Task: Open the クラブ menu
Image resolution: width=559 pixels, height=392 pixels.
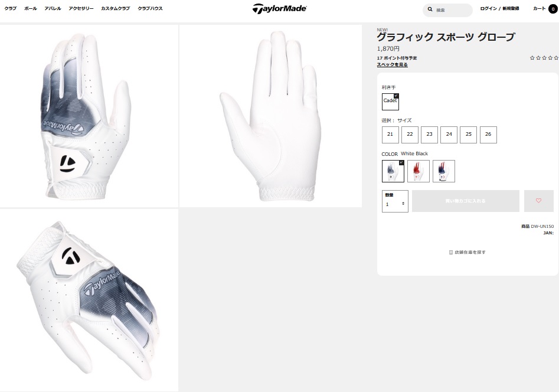Action: 11,9
